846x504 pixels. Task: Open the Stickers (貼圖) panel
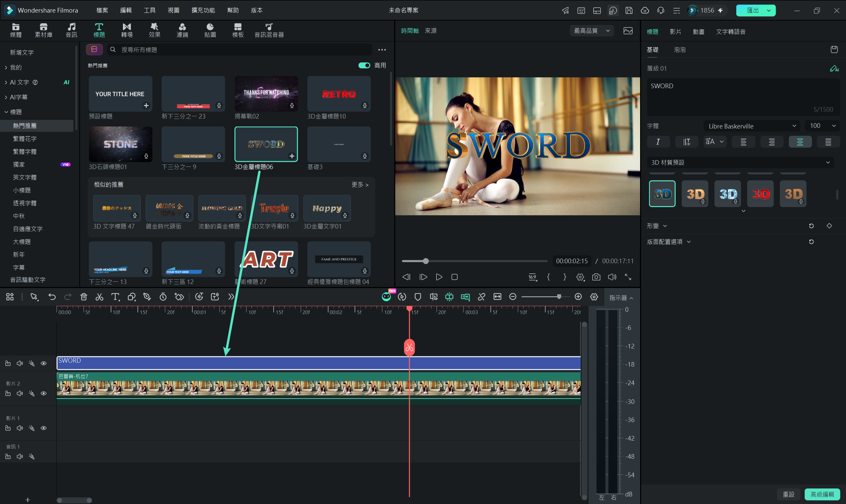tap(210, 30)
